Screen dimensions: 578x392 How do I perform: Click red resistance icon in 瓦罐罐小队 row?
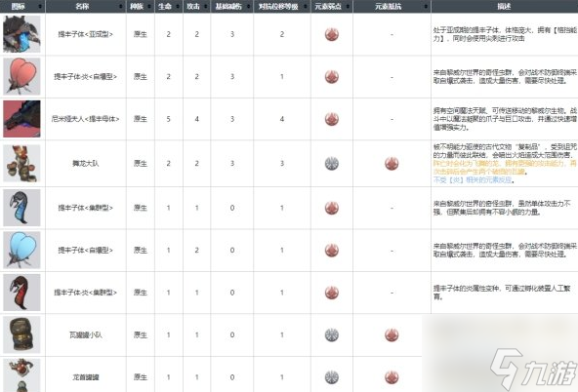(392, 334)
